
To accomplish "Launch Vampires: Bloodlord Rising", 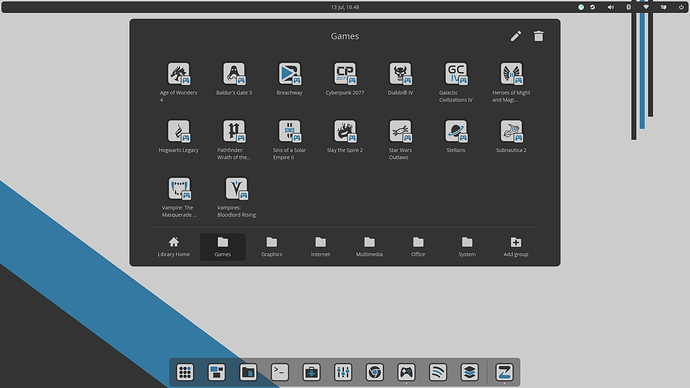I will click(x=237, y=189).
